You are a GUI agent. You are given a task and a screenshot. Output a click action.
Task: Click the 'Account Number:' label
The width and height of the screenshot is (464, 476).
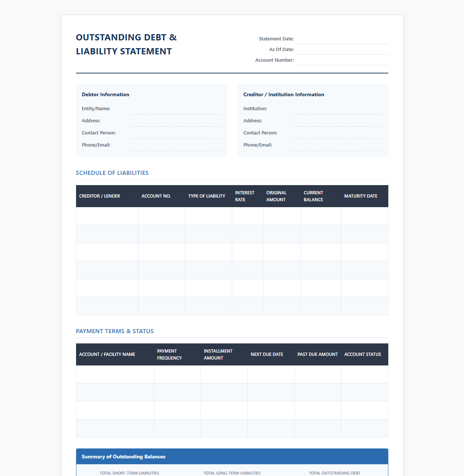[274, 60]
